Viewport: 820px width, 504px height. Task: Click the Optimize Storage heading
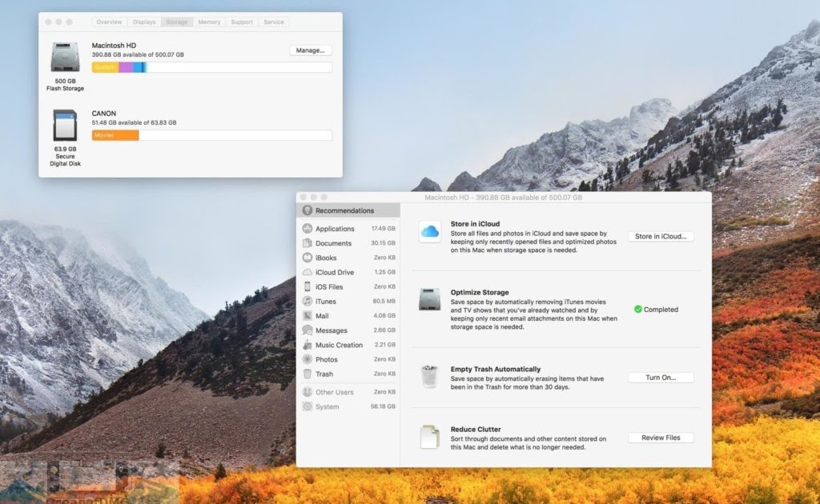click(480, 293)
